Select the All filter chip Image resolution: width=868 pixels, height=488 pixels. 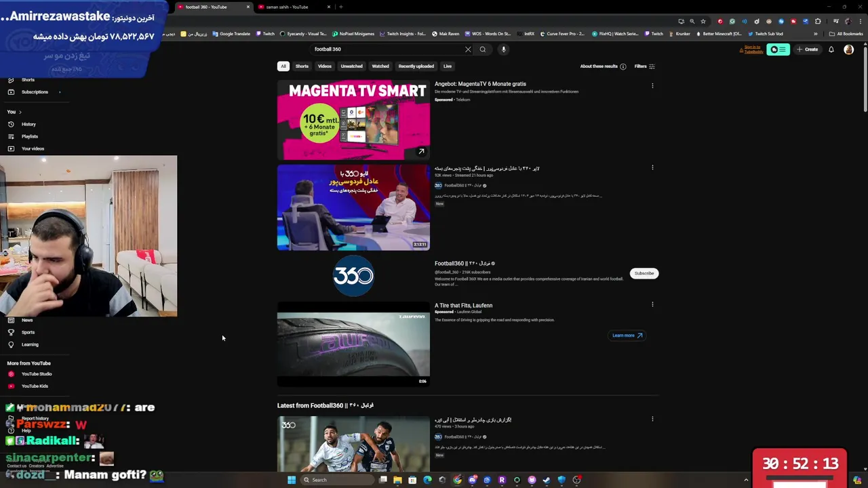[283, 66]
